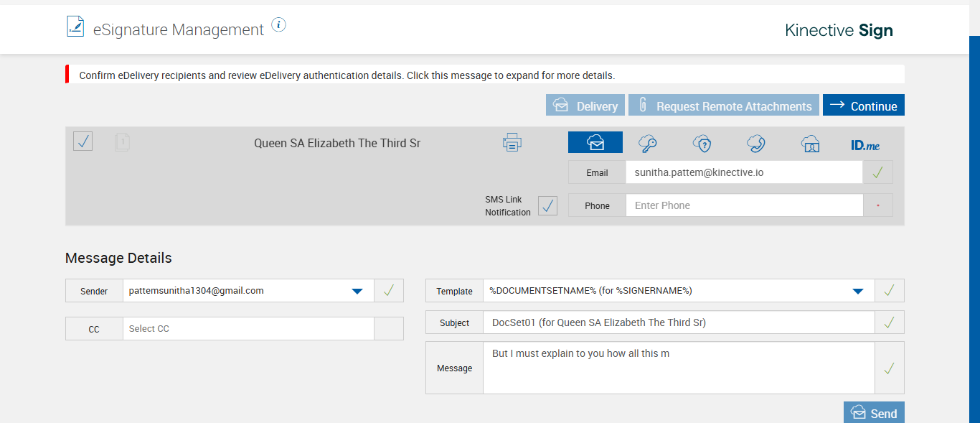Open the Select CC dropdown
This screenshot has height=423, width=980.
248,329
